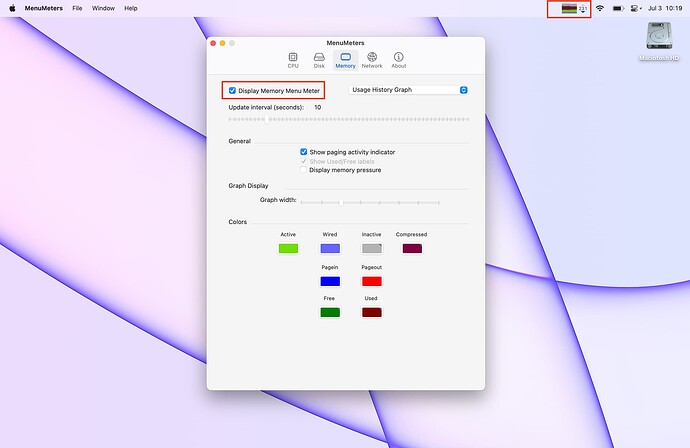Open the user switching menu bar icon
This screenshot has height=448, width=690.
pos(636,8)
